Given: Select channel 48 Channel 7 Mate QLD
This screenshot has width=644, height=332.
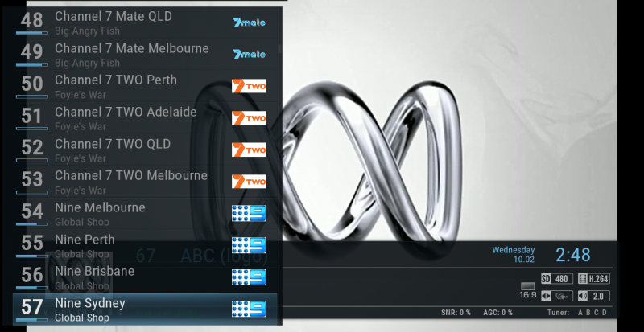Looking at the screenshot, I should pyautogui.click(x=145, y=23).
